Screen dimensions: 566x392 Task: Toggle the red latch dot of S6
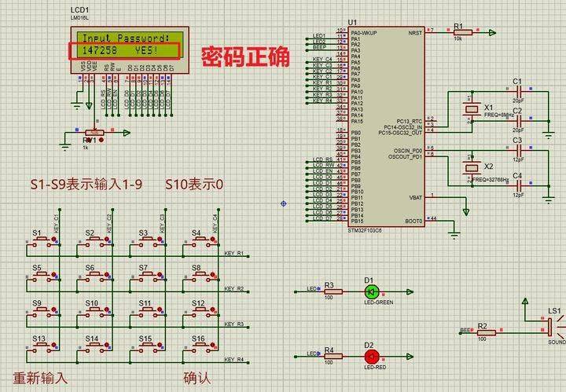[x=107, y=274]
